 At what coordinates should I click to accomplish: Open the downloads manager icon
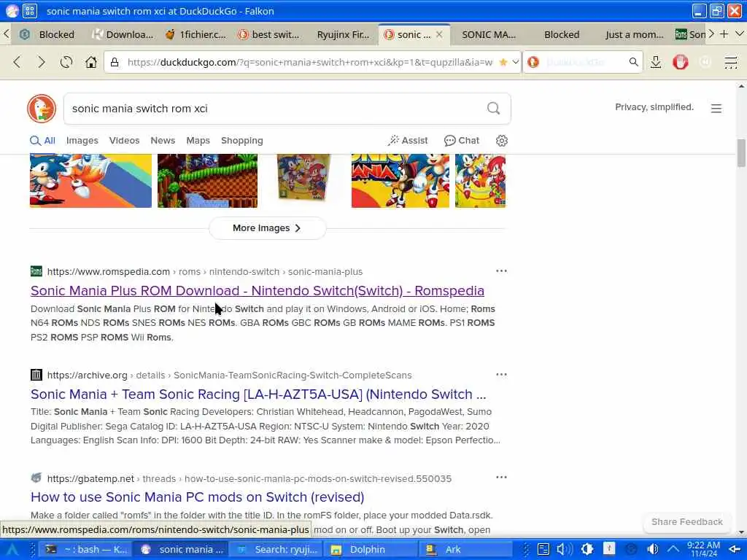tap(656, 62)
